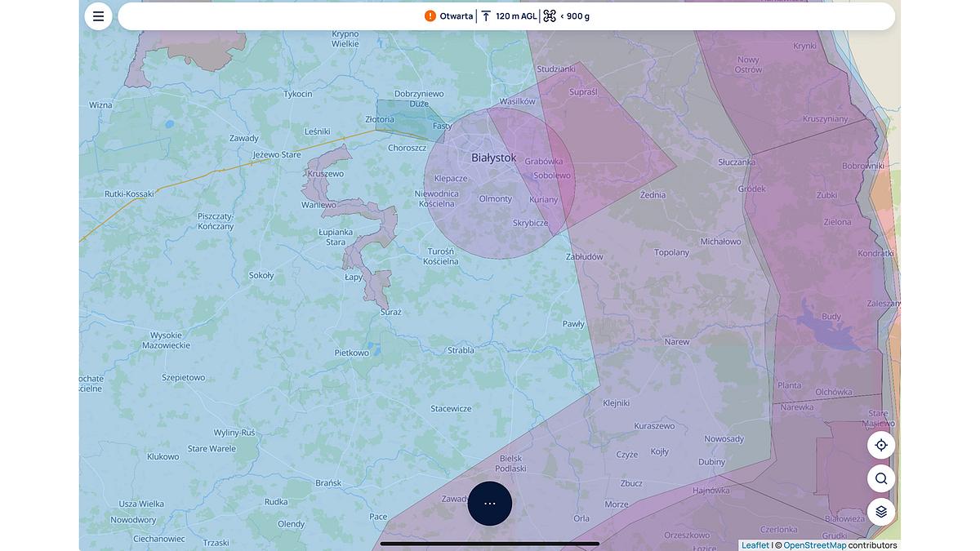This screenshot has width=980, height=551.
Task: Click the Bielsk Podlaski town label
Action: [512, 464]
